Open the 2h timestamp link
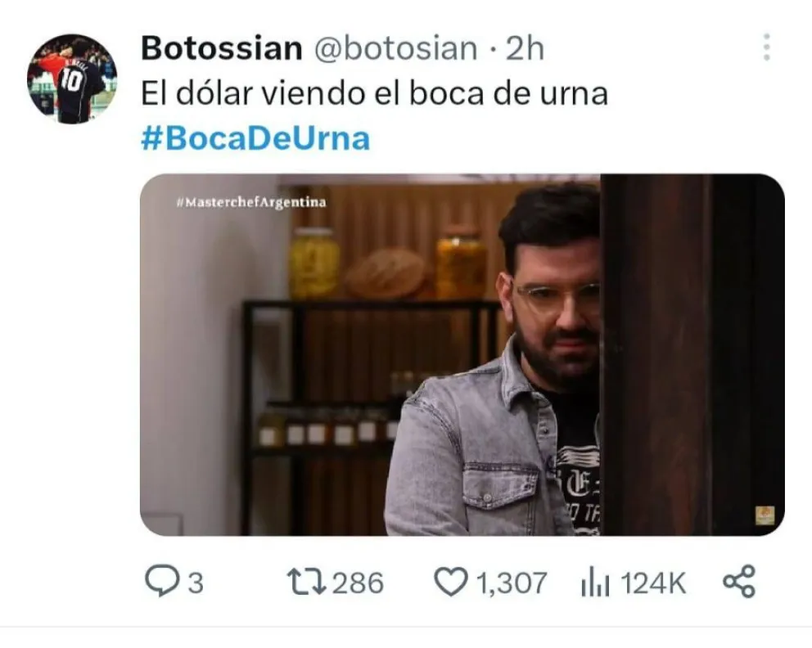The image size is (812, 648). click(x=525, y=48)
